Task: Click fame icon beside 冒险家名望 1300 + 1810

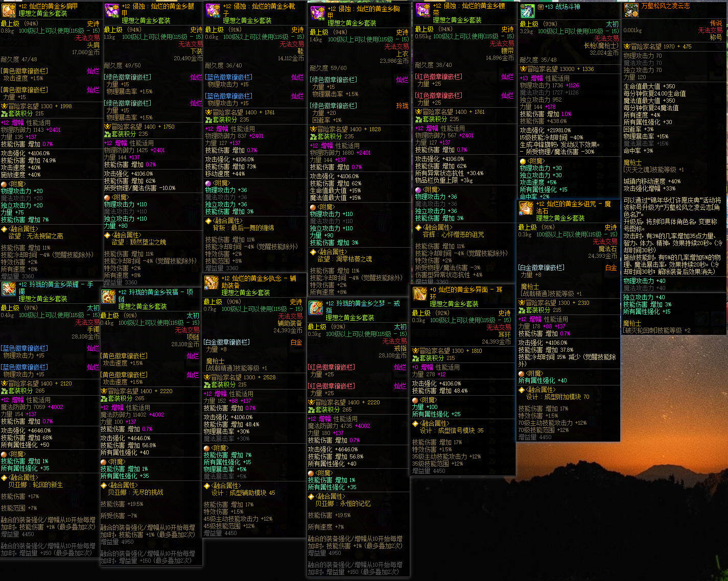Action: [x=415, y=351]
